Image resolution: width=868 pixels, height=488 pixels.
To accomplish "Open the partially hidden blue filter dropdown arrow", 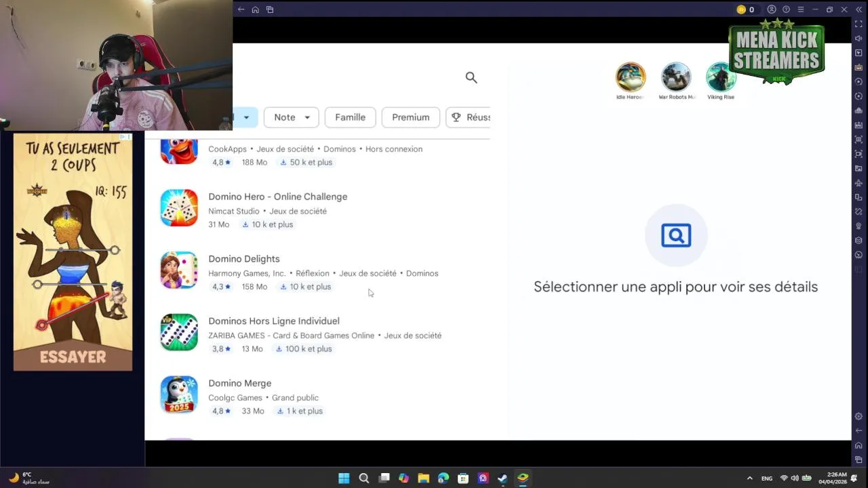I will (245, 117).
